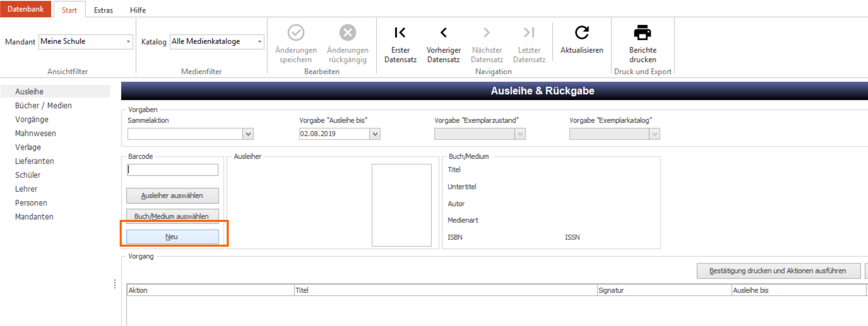Open the Datenbank menu
The image size is (868, 326).
(x=26, y=9)
